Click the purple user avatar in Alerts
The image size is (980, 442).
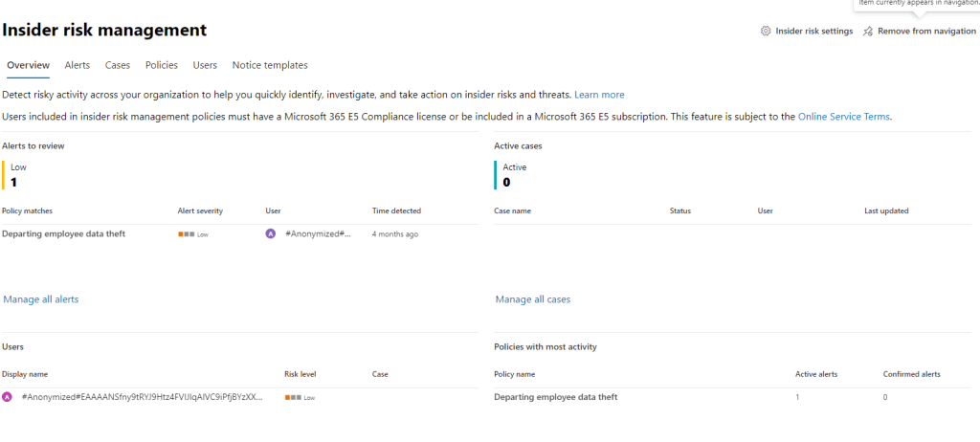[x=271, y=233]
